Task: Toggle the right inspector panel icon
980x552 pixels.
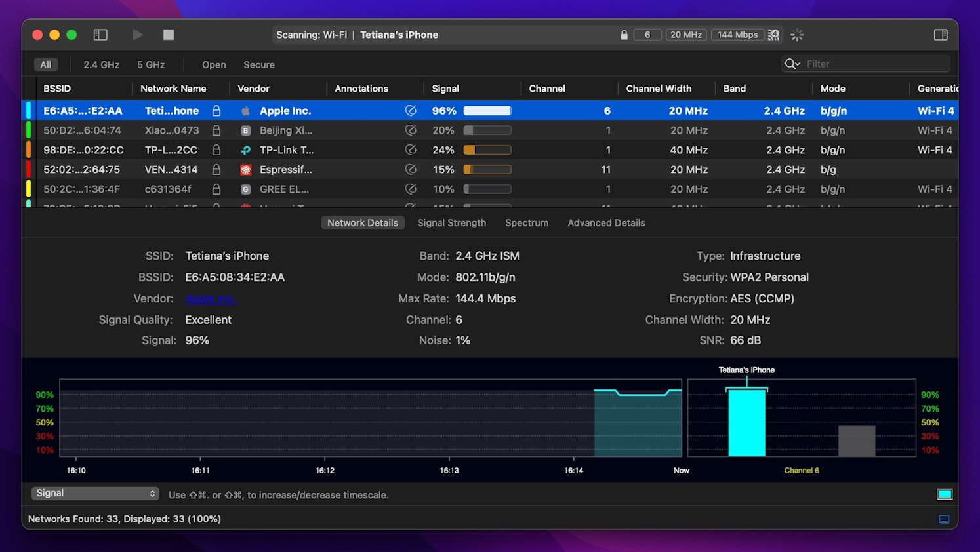Action: click(x=941, y=35)
